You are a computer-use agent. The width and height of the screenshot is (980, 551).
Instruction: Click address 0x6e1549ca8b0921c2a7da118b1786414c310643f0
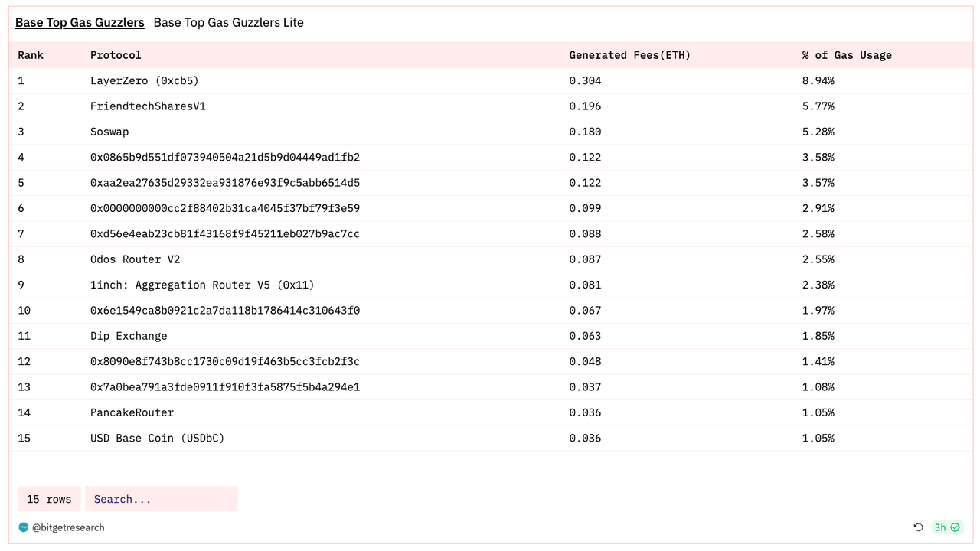[x=225, y=310]
